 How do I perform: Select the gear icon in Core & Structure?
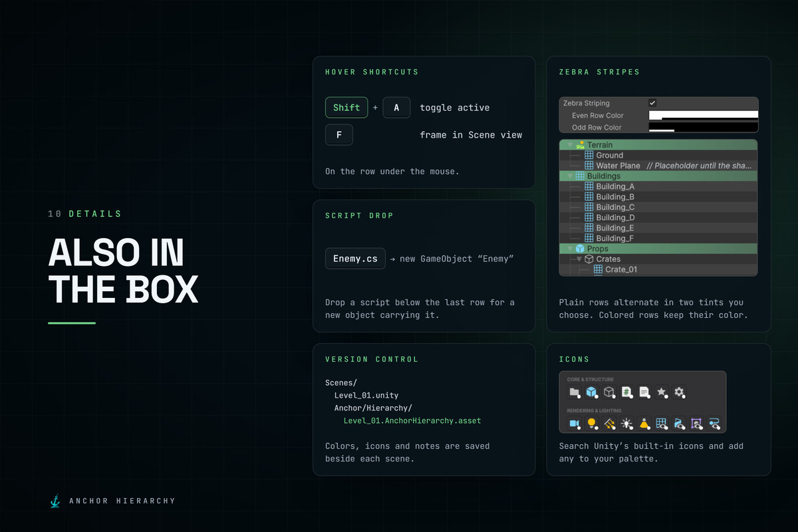[679, 392]
